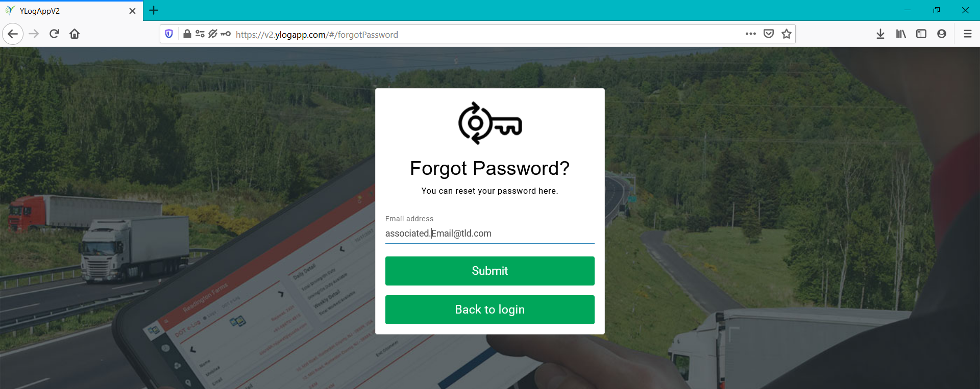Click the browser back arrow button
Image resolution: width=980 pixels, height=389 pixels.
(13, 34)
